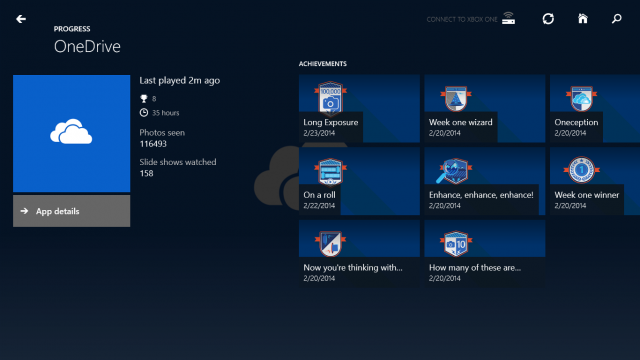The width and height of the screenshot is (640, 360).
Task: Open Enhance, enhance, enhance! achievement
Action: pyautogui.click(x=485, y=181)
